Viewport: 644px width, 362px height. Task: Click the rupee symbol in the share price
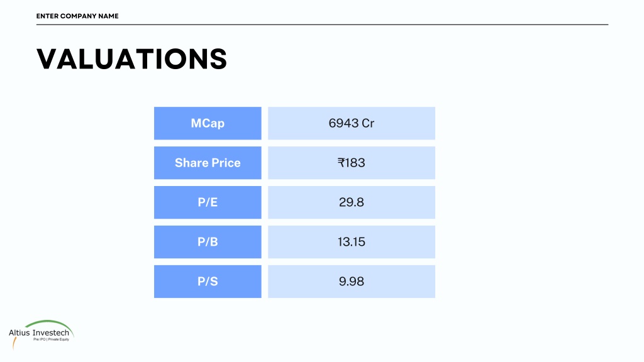(x=341, y=163)
